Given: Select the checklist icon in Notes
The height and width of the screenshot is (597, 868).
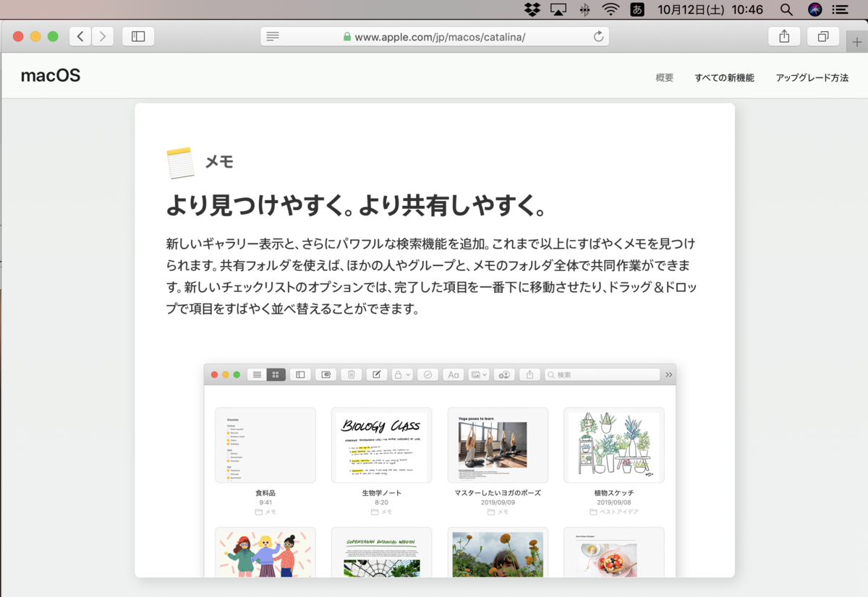Looking at the screenshot, I should (427, 374).
